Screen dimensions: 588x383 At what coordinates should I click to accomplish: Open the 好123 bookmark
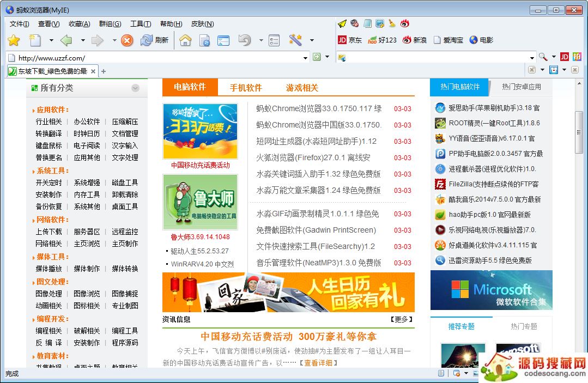(382, 40)
